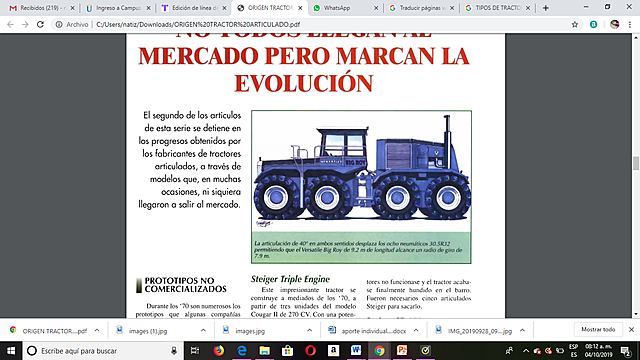Reload the PDF page
640x360 pixels.
(40, 24)
